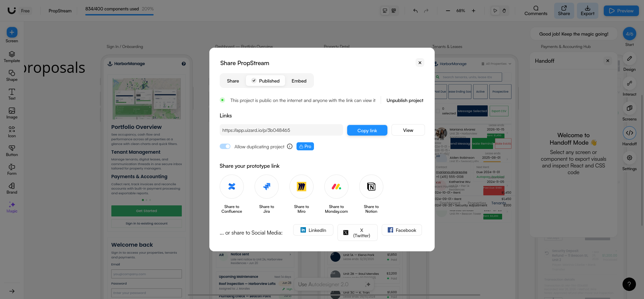Click Use Autodesigner 2.0 input
This screenshot has height=299, width=644.
click(334, 284)
